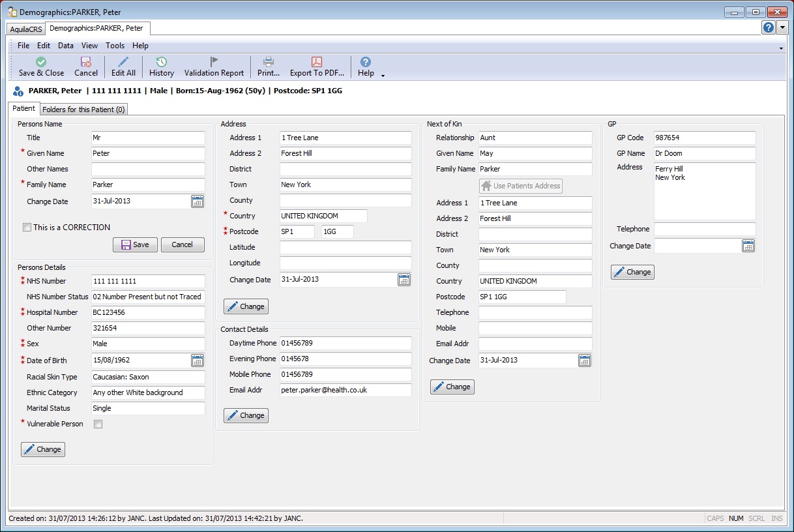Click the Print toolbar icon

click(x=268, y=62)
